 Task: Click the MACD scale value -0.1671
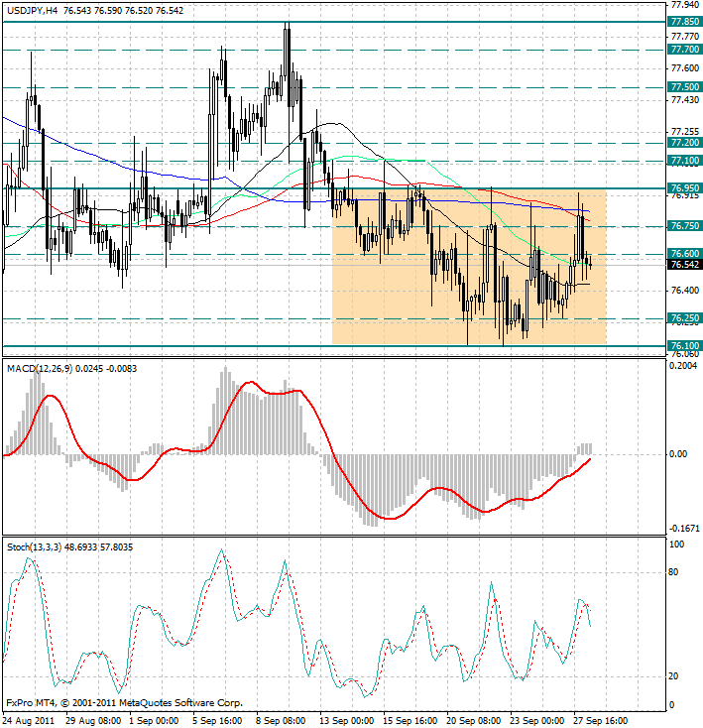684,529
